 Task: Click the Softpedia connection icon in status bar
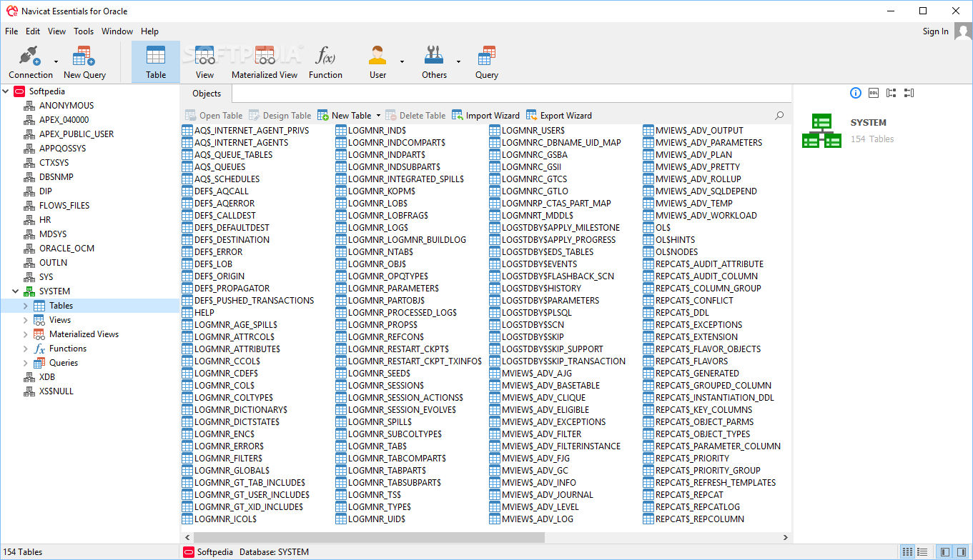[x=189, y=552]
